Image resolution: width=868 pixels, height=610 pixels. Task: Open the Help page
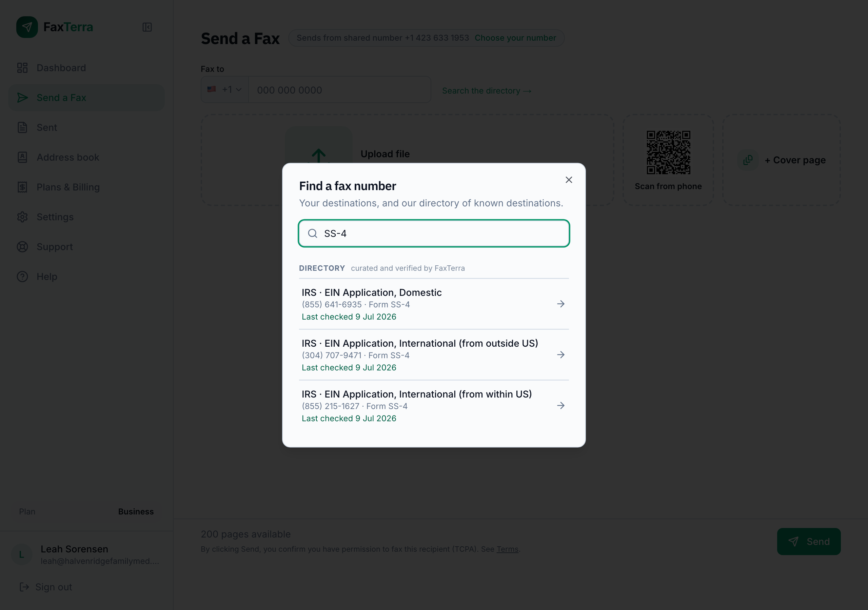click(86, 277)
